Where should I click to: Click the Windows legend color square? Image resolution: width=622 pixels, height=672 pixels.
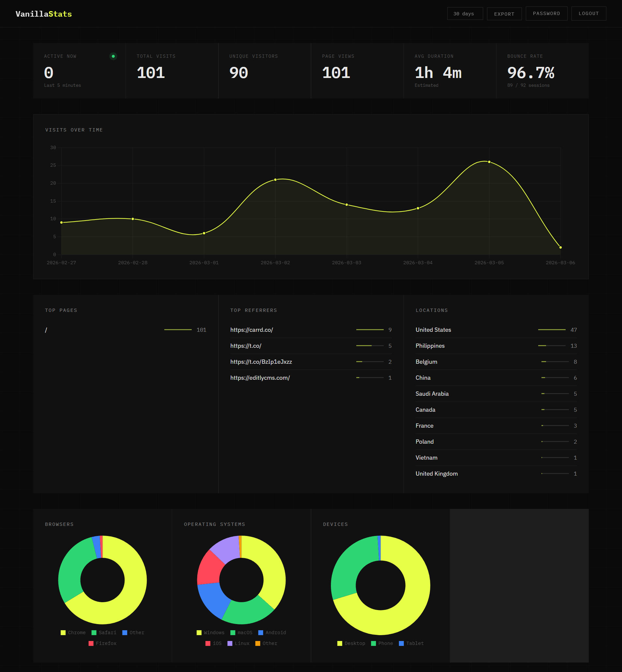199,633
